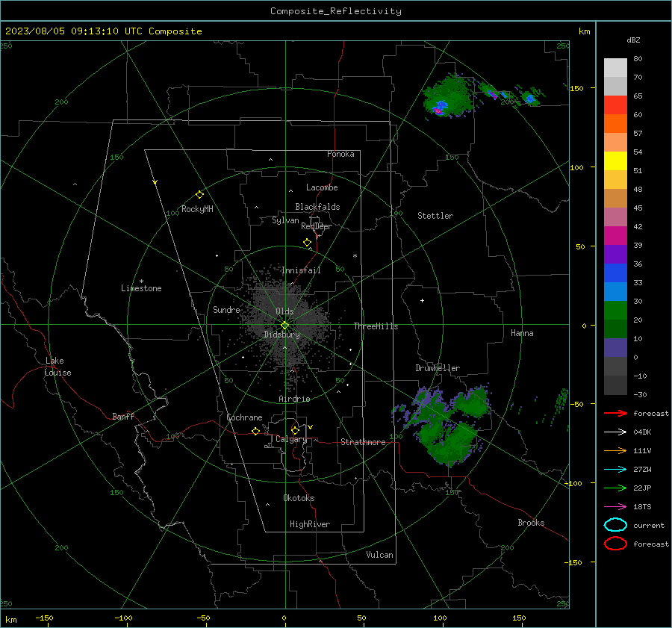Click the RedDeer city label
The image size is (672, 628).
(317, 226)
